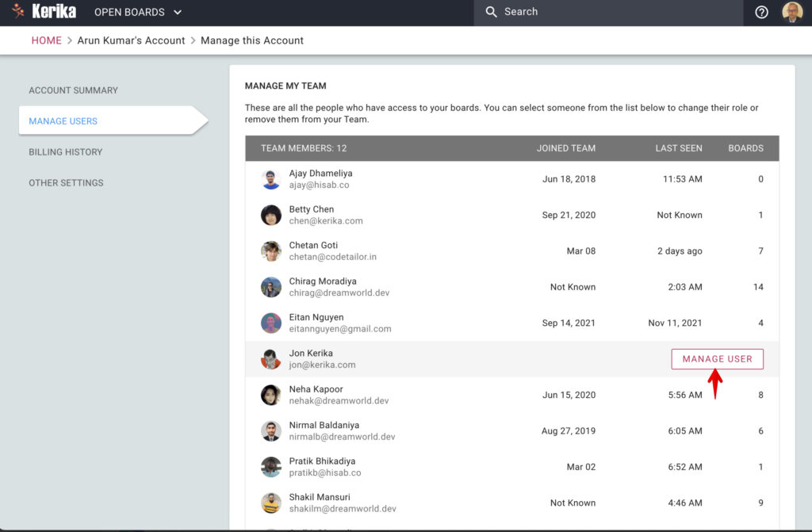
Task: Select the Pratik Bhikadiya name
Action: 322,461
